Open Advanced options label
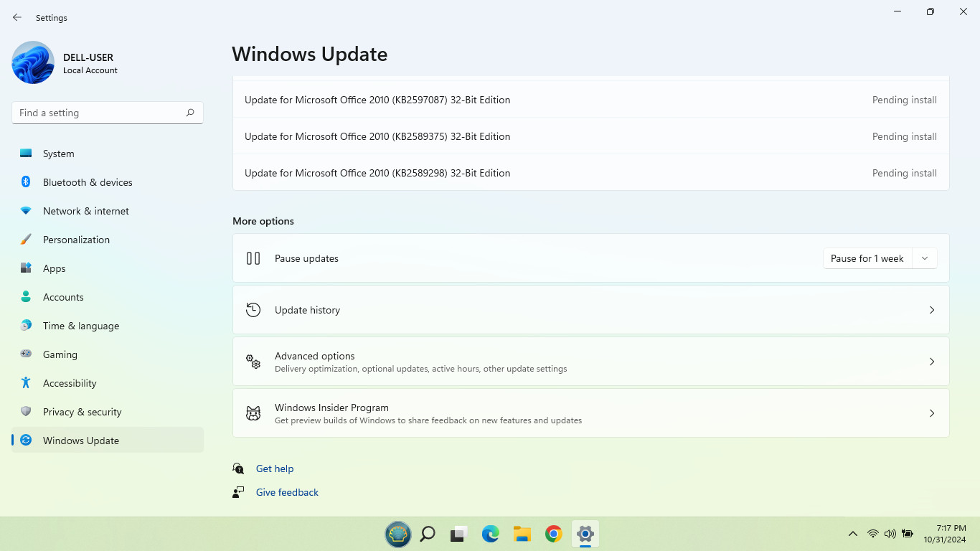This screenshot has width=980, height=551. (315, 356)
